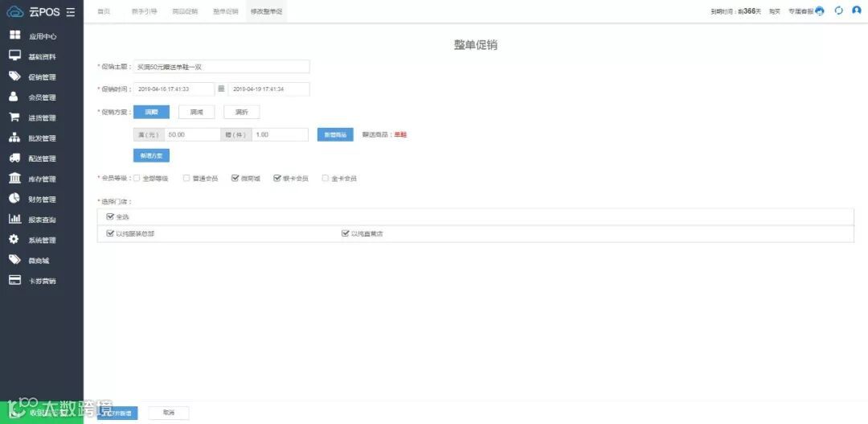Select the 满减 promotion scheme button

click(197, 112)
